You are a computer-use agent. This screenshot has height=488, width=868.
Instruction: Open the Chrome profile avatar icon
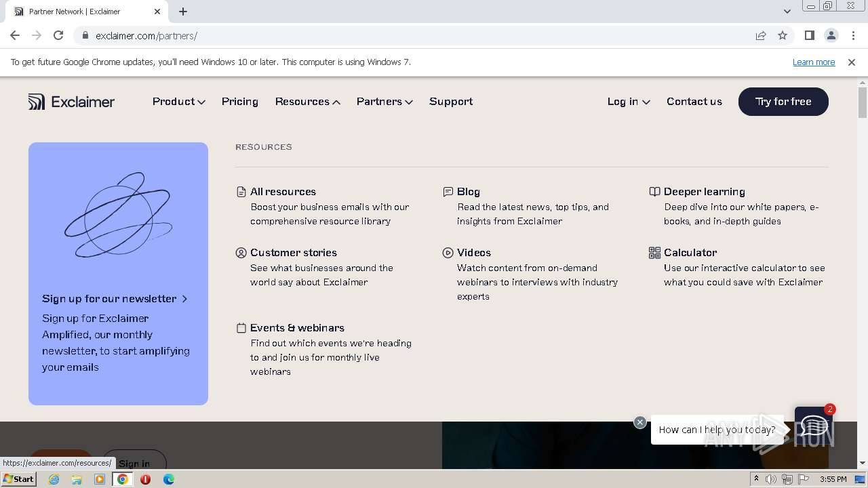(831, 35)
